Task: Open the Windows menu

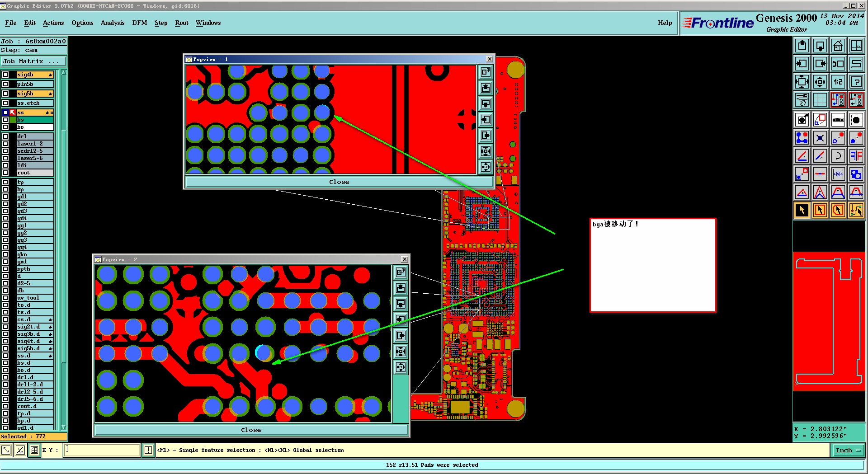Action: pos(208,23)
